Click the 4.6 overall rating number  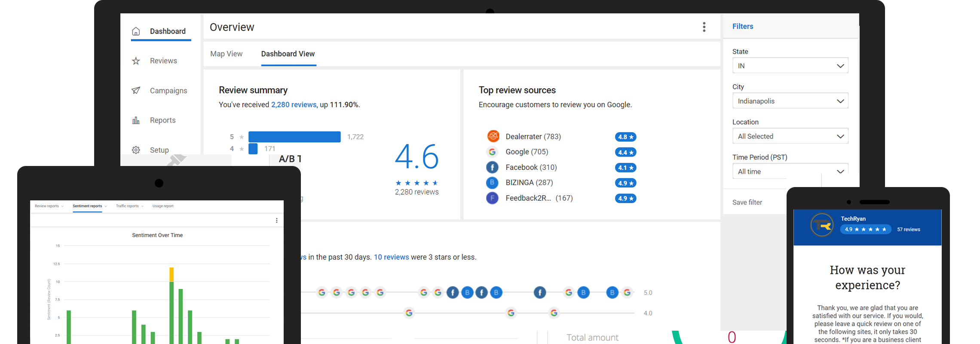point(416,157)
